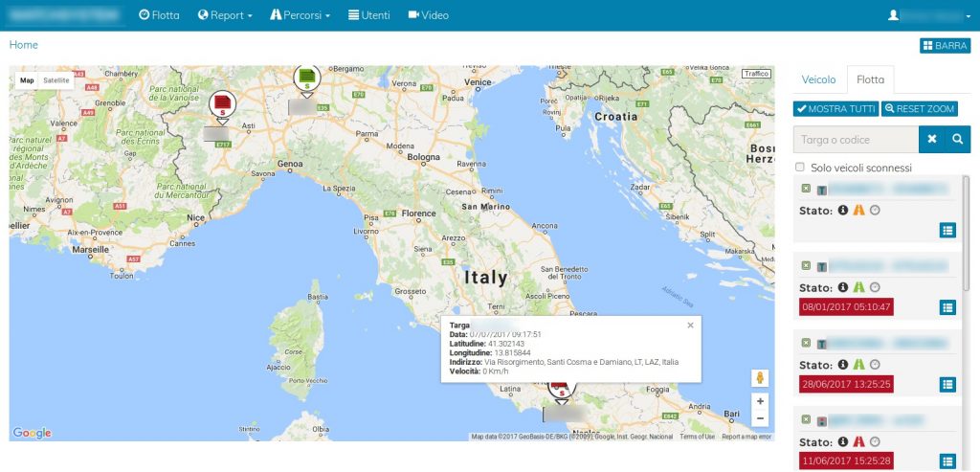Click Report a map error link

tap(746, 437)
